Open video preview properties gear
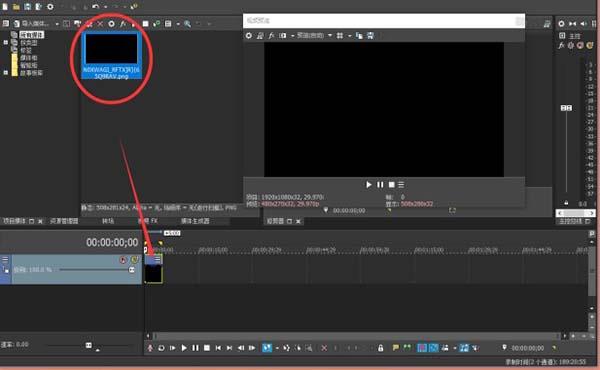Screen dimensions: 600x370 point(249,36)
